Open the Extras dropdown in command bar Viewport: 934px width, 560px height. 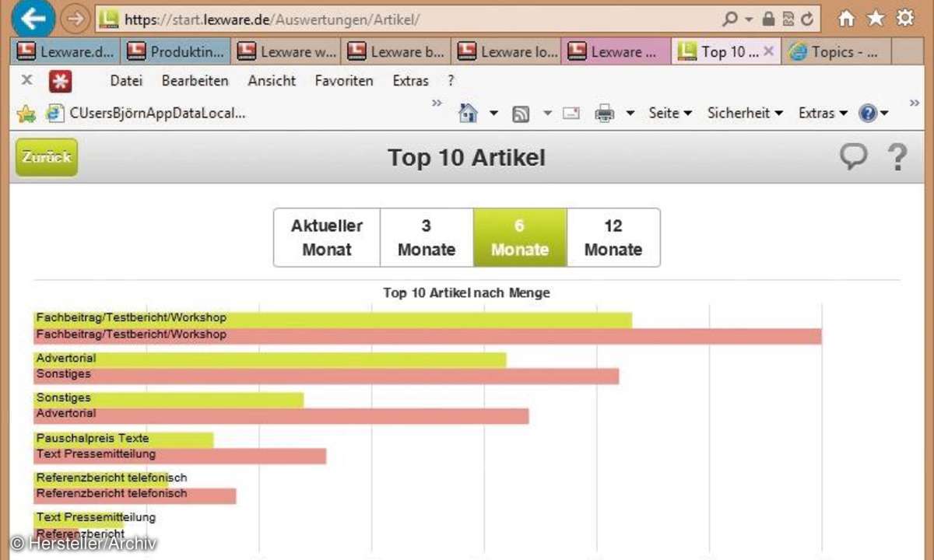pyautogui.click(x=823, y=113)
